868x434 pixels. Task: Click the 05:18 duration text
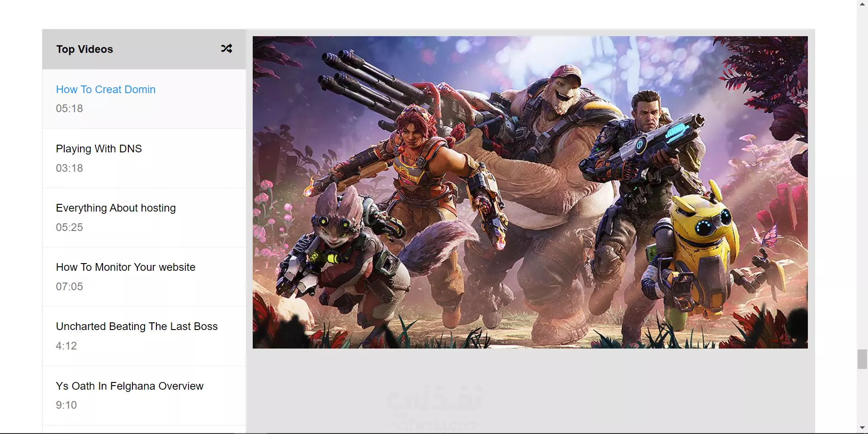(x=69, y=108)
